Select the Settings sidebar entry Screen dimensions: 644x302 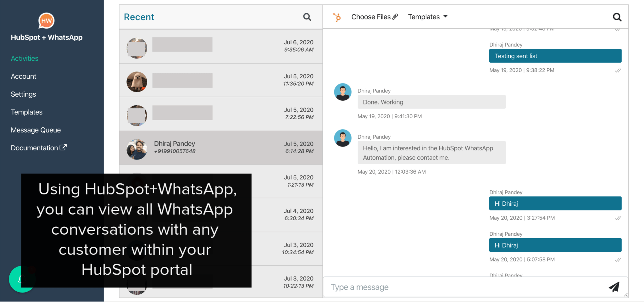click(23, 94)
